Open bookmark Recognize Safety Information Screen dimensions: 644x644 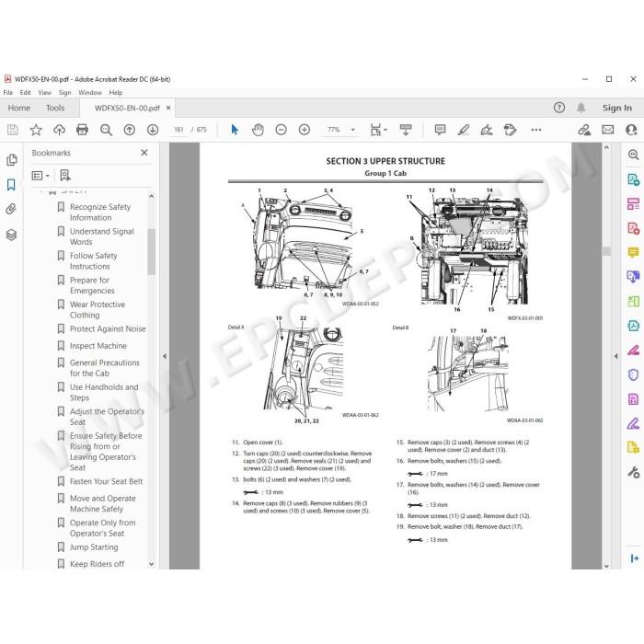pos(100,213)
